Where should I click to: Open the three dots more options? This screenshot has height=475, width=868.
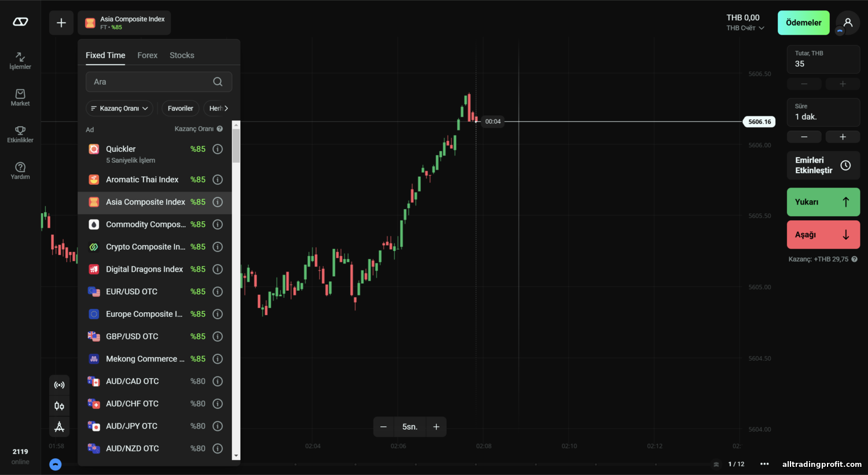pos(764,464)
